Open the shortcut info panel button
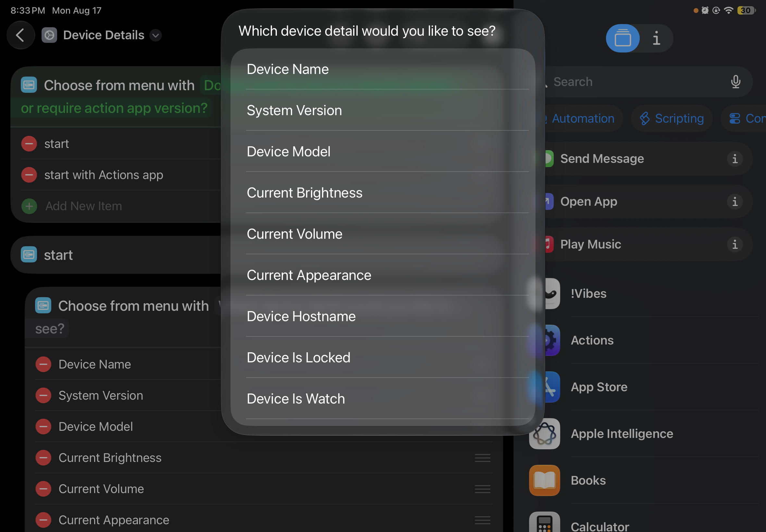Screen dimensions: 766x532 (656, 38)
